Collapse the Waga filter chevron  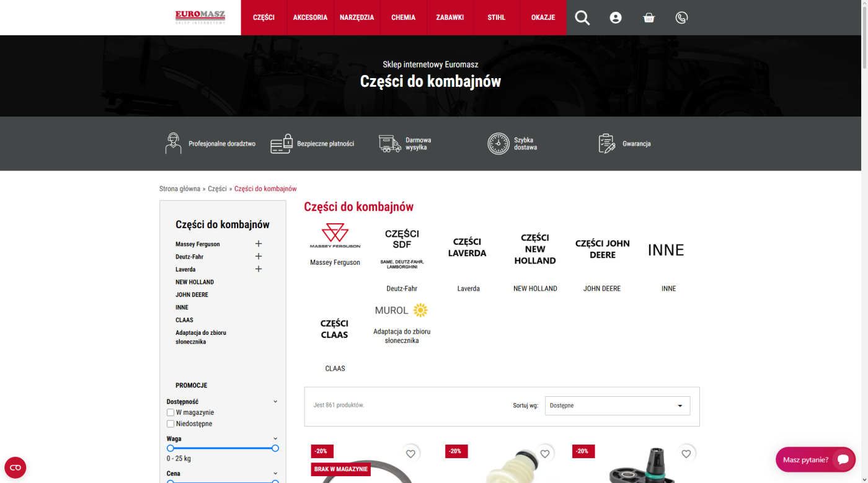[275, 439]
